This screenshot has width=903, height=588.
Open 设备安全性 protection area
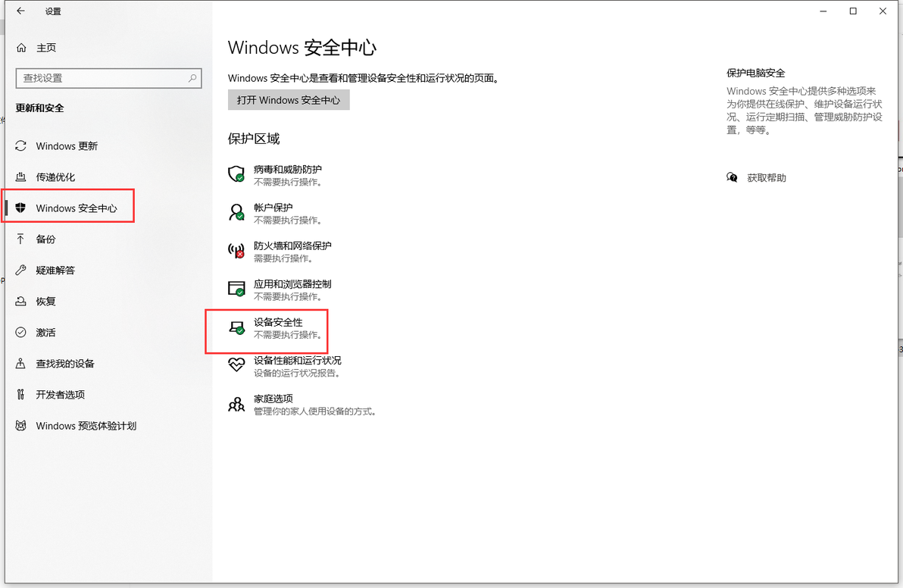[275, 327]
